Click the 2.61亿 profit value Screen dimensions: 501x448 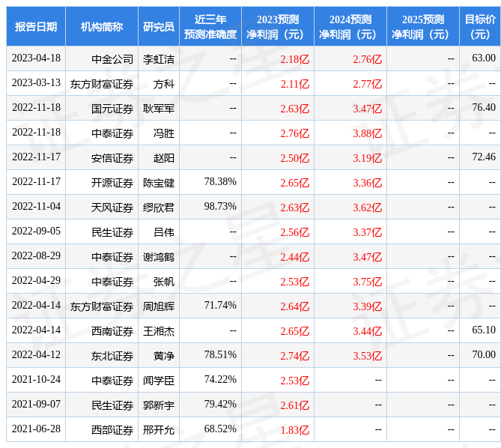coord(295,405)
